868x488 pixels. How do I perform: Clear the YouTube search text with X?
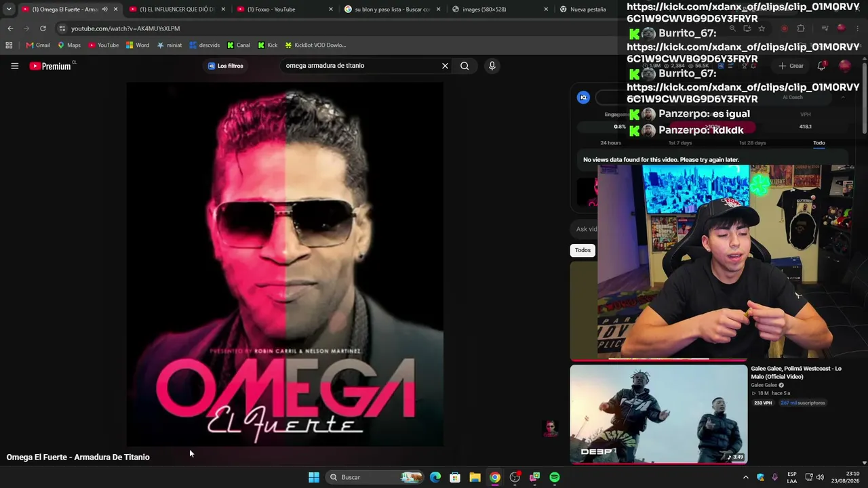445,66
